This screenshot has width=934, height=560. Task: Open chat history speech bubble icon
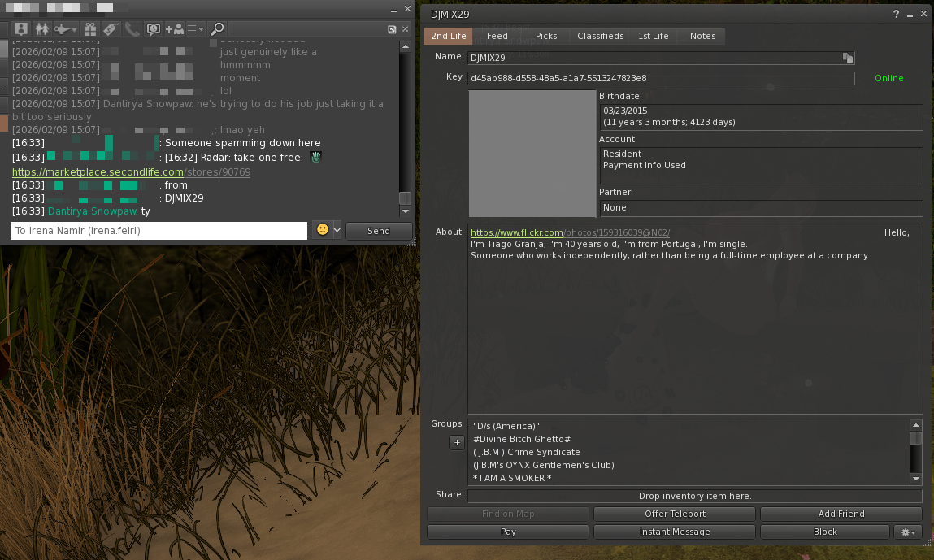coord(153,28)
